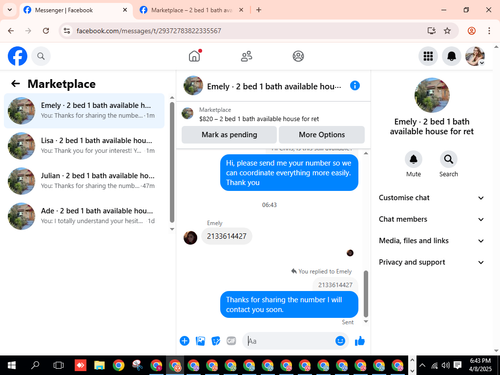Click chat messages scrollbar thumb
Image resolution: width=500 pixels, height=375 pixels.
tap(366, 293)
